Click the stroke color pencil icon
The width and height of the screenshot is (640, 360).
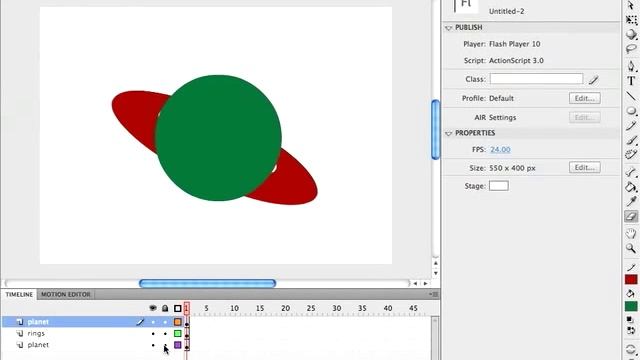631,268
